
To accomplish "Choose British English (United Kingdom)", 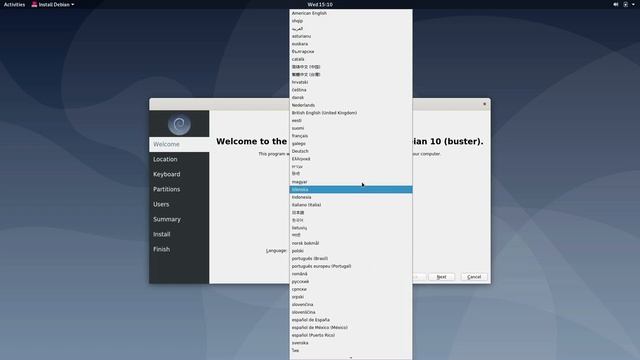I will pos(351,113).
